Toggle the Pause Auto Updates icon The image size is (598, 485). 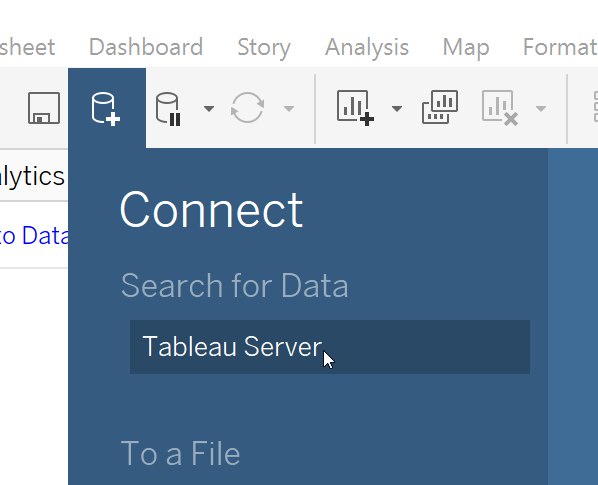tap(168, 109)
